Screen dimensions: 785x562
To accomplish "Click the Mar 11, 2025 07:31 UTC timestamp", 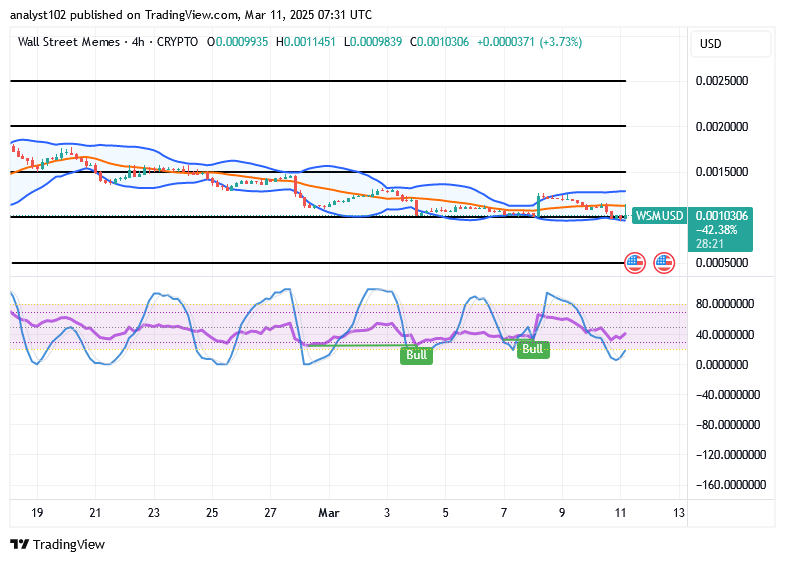I will [x=308, y=15].
